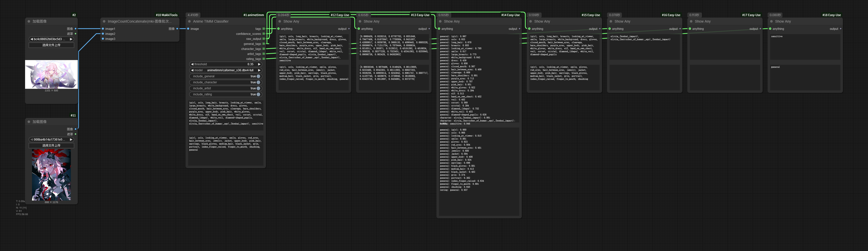Screen dimensions: 868x251
Task: Collapse the #17 Show Any node dot
Action: pos(691,21)
